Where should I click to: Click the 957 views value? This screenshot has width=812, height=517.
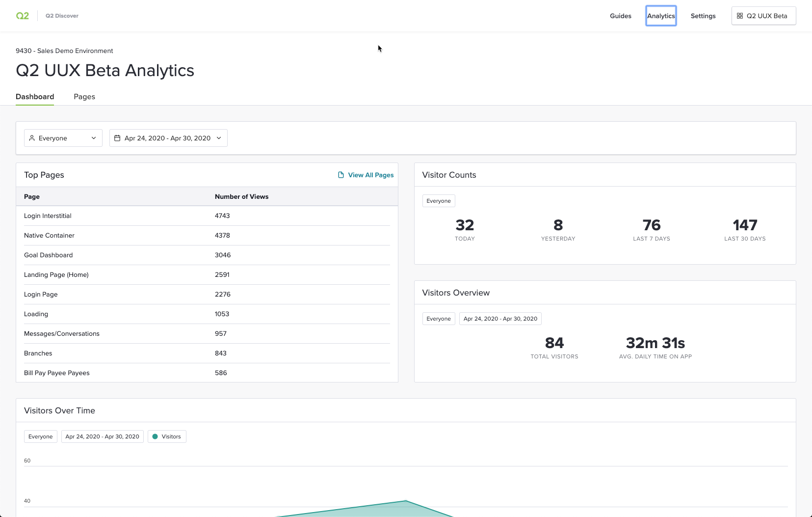[221, 334]
